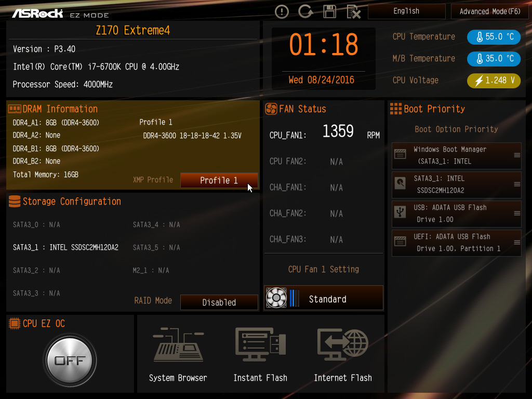The height and width of the screenshot is (399, 532).
Task: Click the CHA_FAN1: N/A row
Action: pyautogui.click(x=306, y=187)
